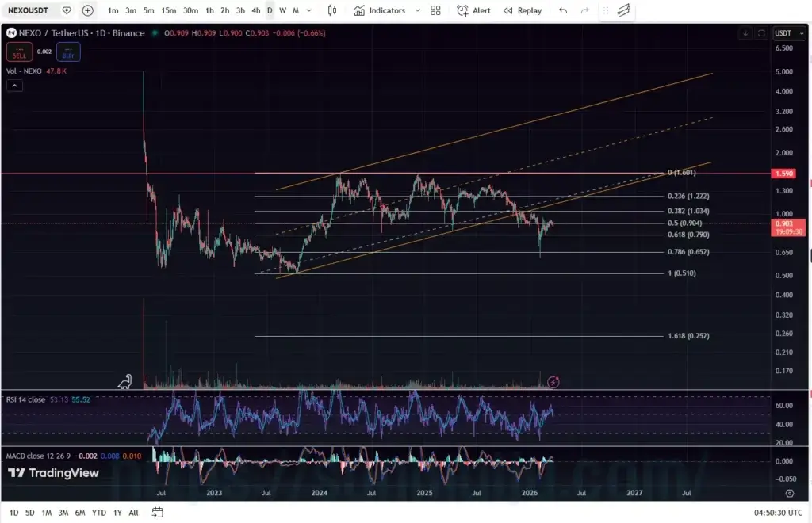The height and width of the screenshot is (523, 812).
Task: Click the 0.903 current price label
Action: pos(787,227)
